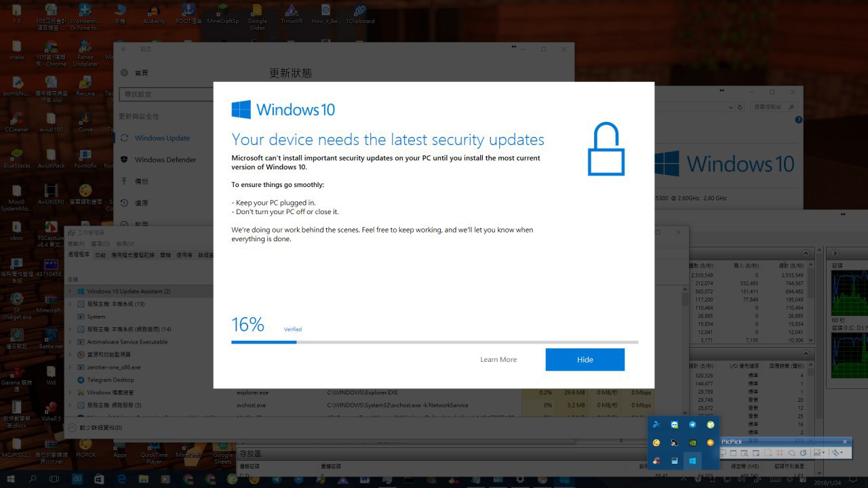Click the Telegram icon in tray overflow
868x488 pixels.
(x=692, y=425)
